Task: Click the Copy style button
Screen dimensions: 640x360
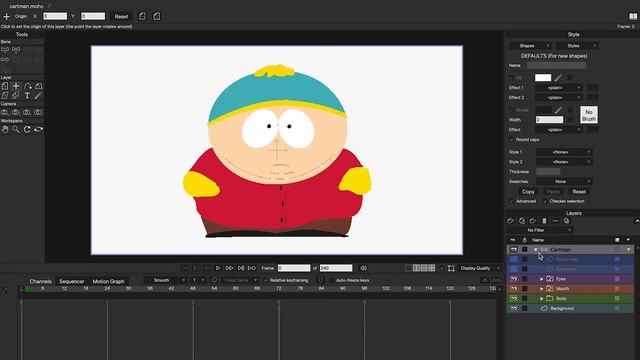Action: tap(528, 191)
